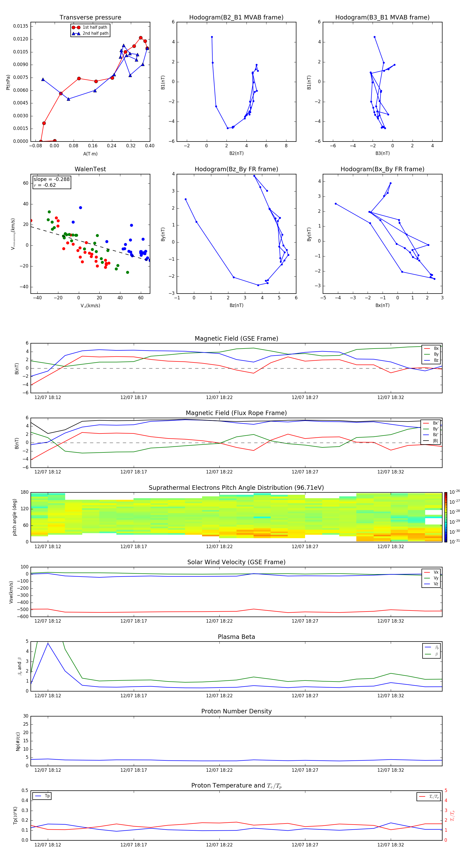Select the "2nd half path" legend entry
The image size is (473, 868).
(x=90, y=33)
